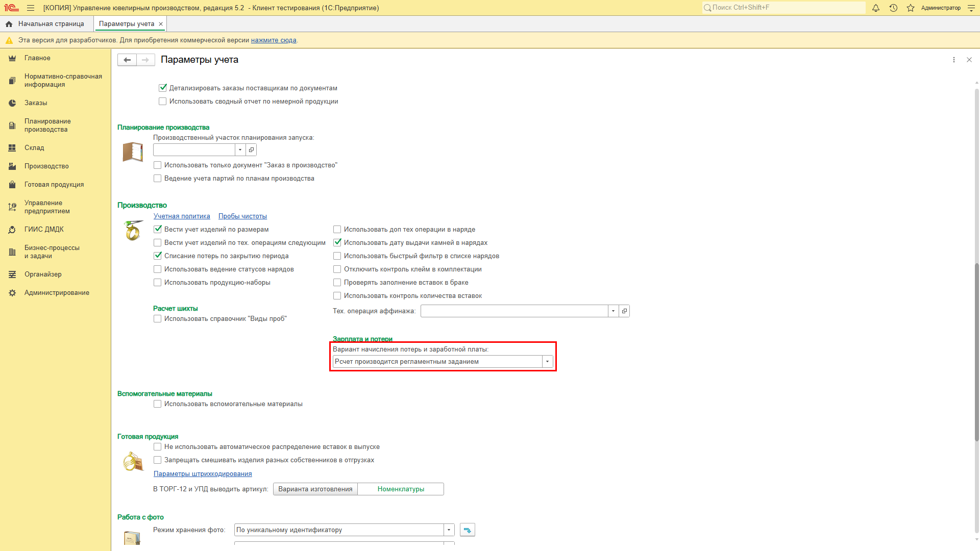The height and width of the screenshot is (551, 980).
Task: Click the Органайзер sidebar icon
Action: coord(12,274)
